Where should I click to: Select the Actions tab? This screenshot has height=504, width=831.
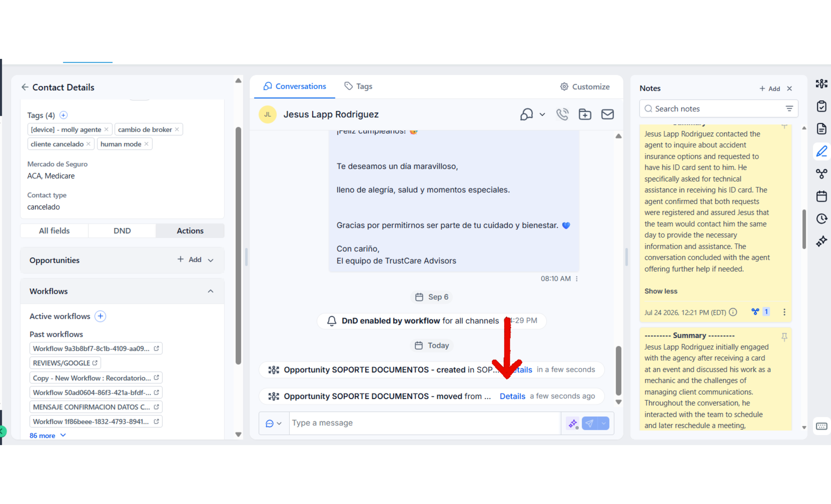click(190, 231)
